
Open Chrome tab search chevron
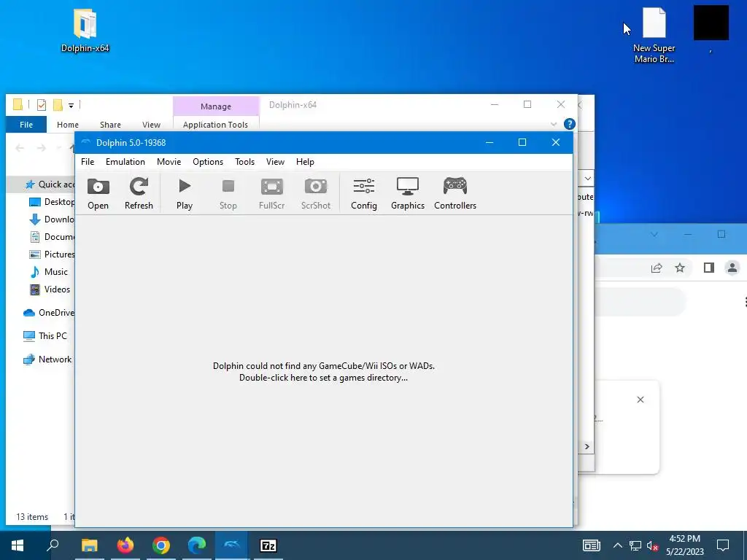tap(654, 234)
